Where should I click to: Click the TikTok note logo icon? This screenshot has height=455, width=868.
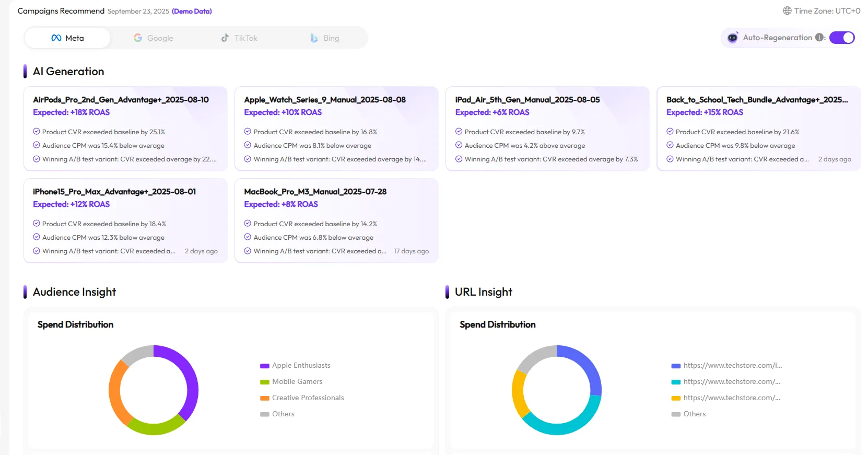click(225, 38)
